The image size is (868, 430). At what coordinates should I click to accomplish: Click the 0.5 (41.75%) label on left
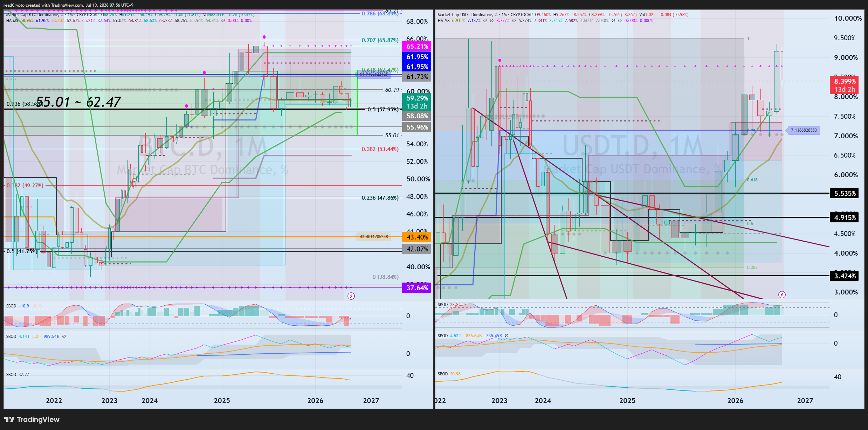coord(22,251)
